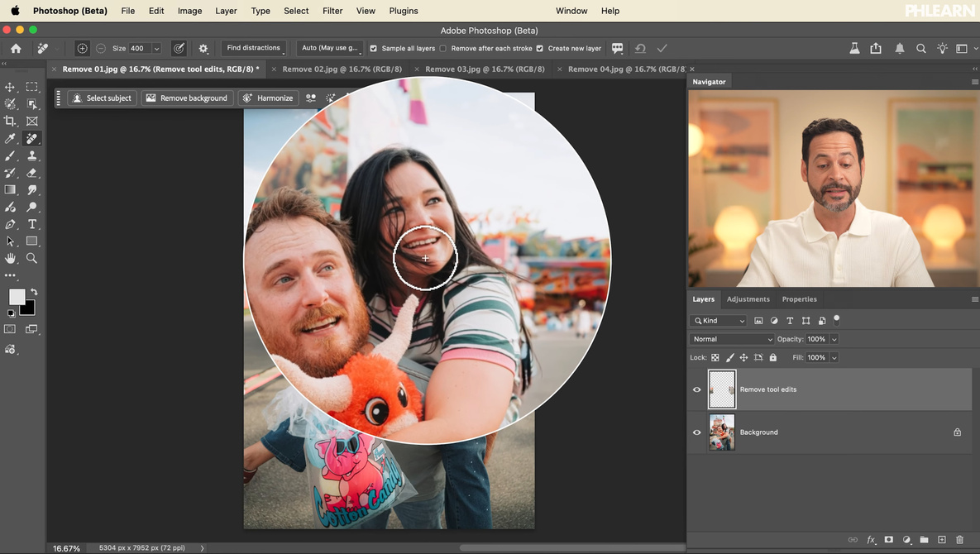Hide the Remove tool edits layer
The width and height of the screenshot is (980, 554).
(x=696, y=389)
